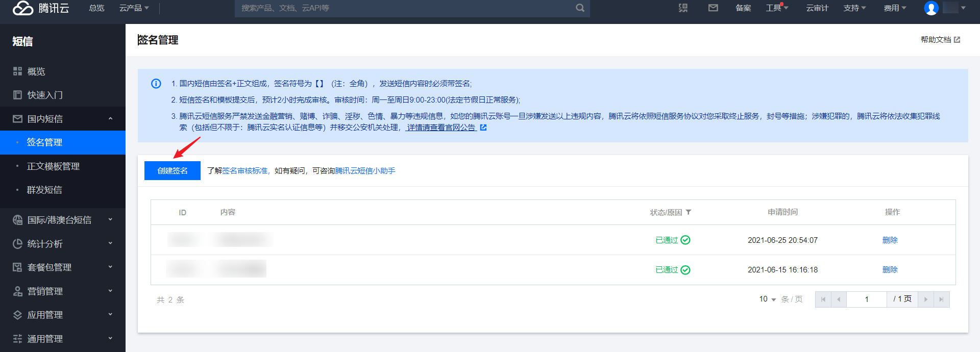980x352 pixels.
Task: Open the 腾讯云短信小助手 link
Action: (x=365, y=171)
